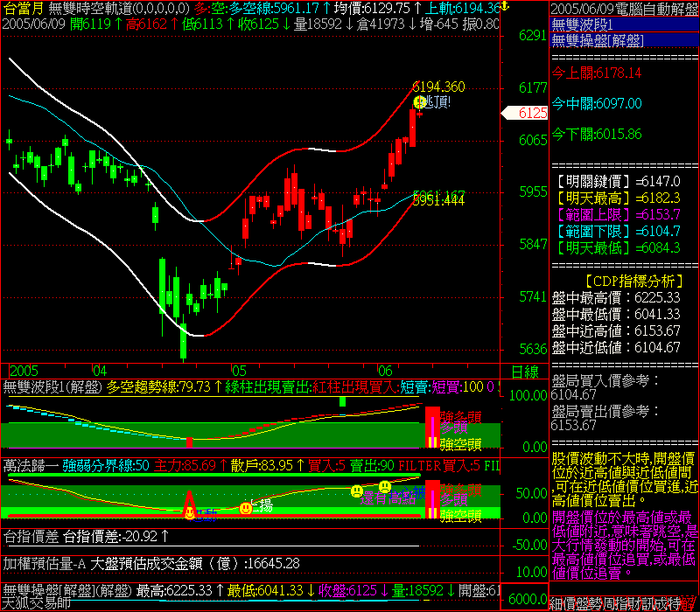Click the "大盤預估成交金額(億):16645.28" readout
Image resolution: width=700 pixels, height=612 pixels.
(195, 564)
